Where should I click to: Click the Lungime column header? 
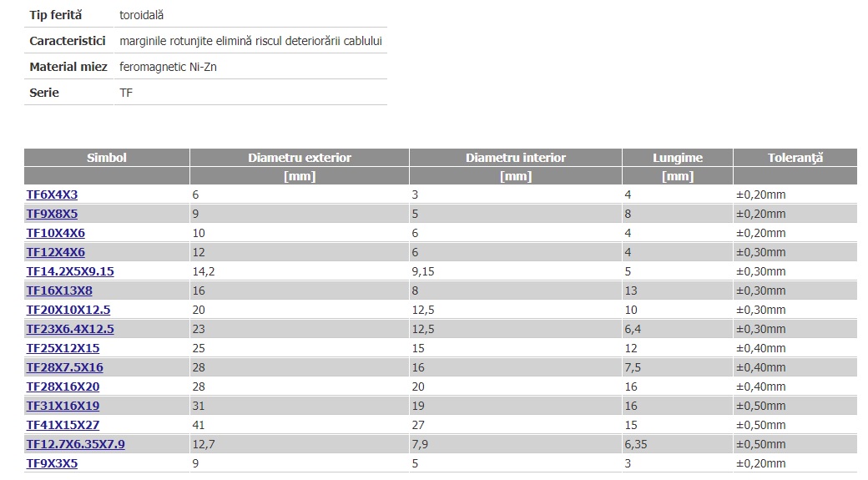(x=678, y=158)
